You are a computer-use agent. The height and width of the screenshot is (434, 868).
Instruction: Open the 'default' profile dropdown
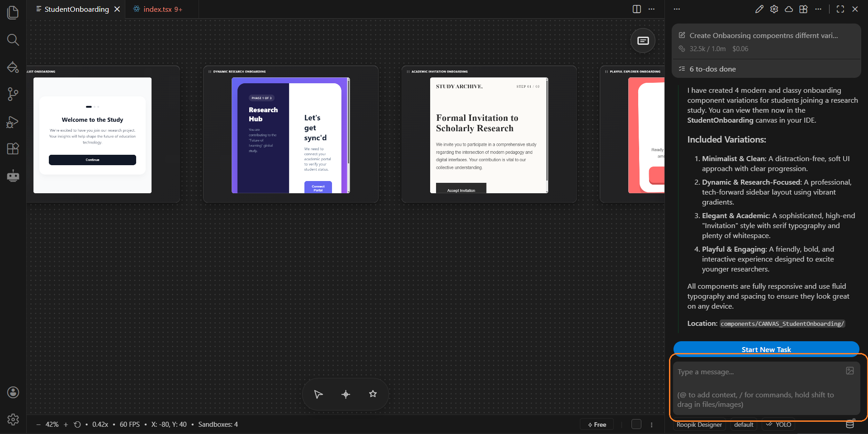pos(743,424)
